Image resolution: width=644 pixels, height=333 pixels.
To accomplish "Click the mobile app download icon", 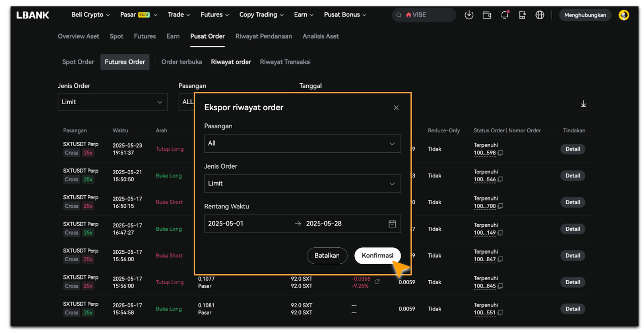I will pos(522,15).
